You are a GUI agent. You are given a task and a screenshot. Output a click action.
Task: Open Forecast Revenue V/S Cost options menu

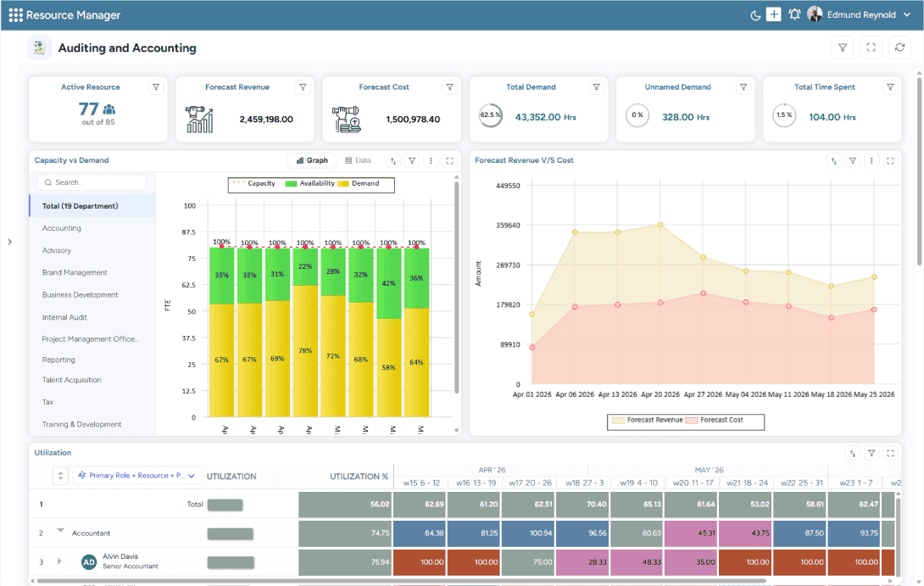(x=871, y=160)
